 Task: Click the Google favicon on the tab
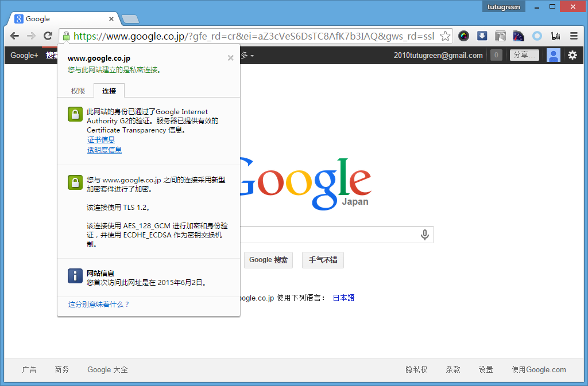[19, 19]
